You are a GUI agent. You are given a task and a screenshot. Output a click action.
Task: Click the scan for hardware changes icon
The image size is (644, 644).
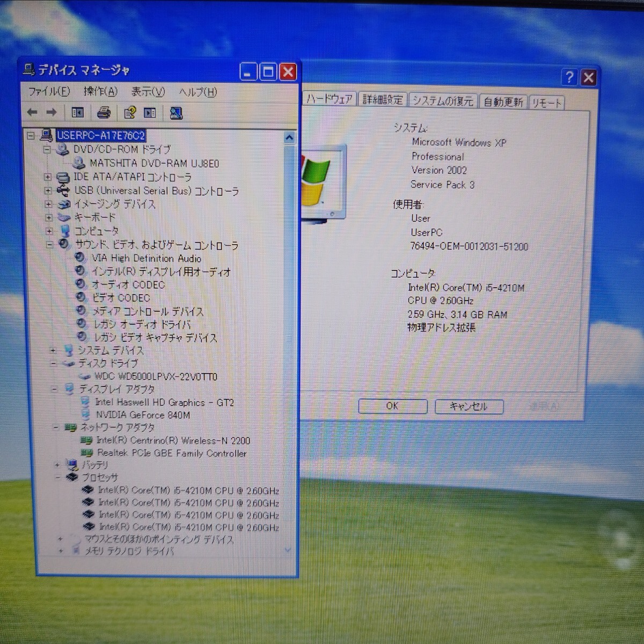176,113
